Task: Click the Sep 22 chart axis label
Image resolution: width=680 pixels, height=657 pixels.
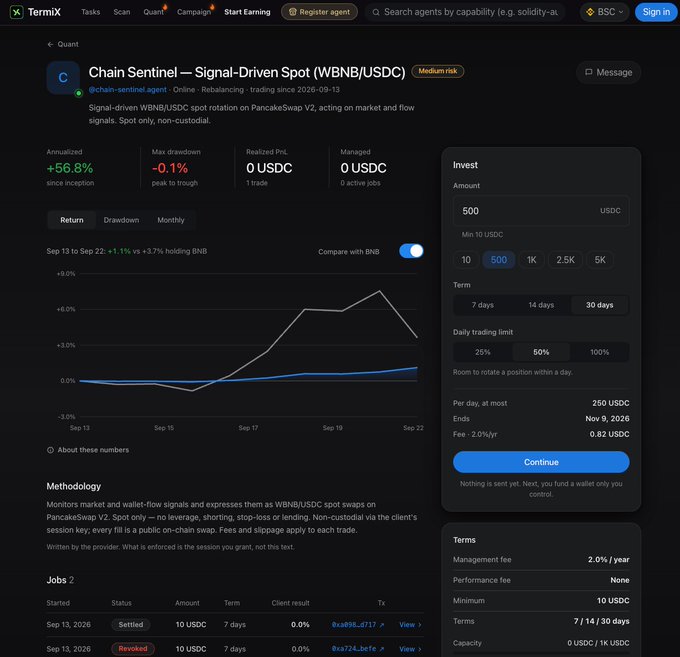Action: (413, 428)
